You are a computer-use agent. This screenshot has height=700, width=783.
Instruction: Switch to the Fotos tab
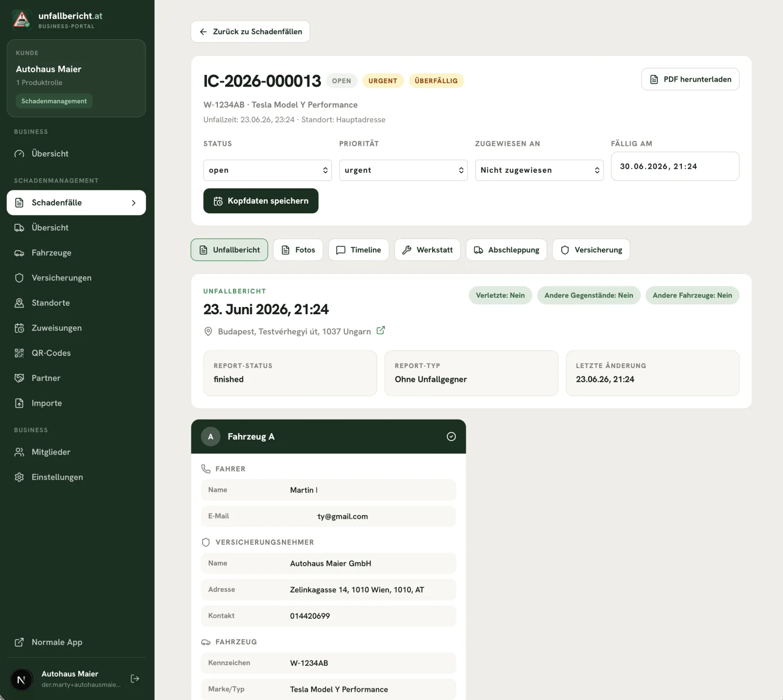[x=298, y=250]
